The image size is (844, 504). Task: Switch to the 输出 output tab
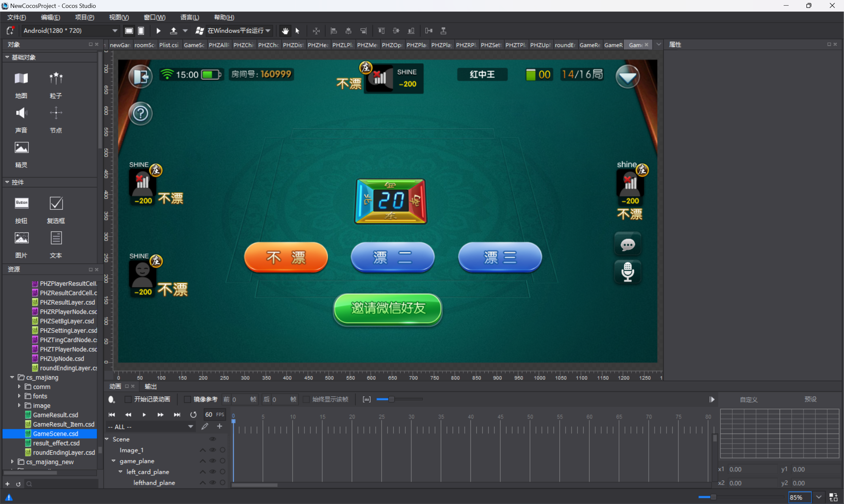tap(150, 386)
